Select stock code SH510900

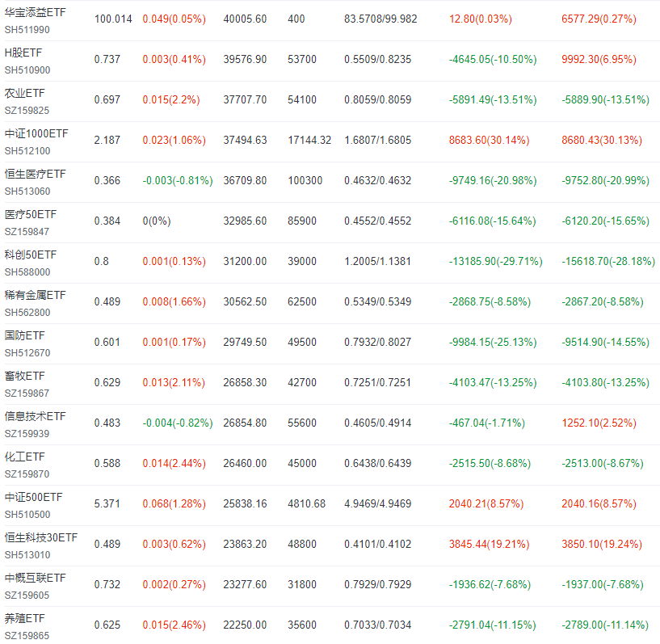tap(27, 70)
